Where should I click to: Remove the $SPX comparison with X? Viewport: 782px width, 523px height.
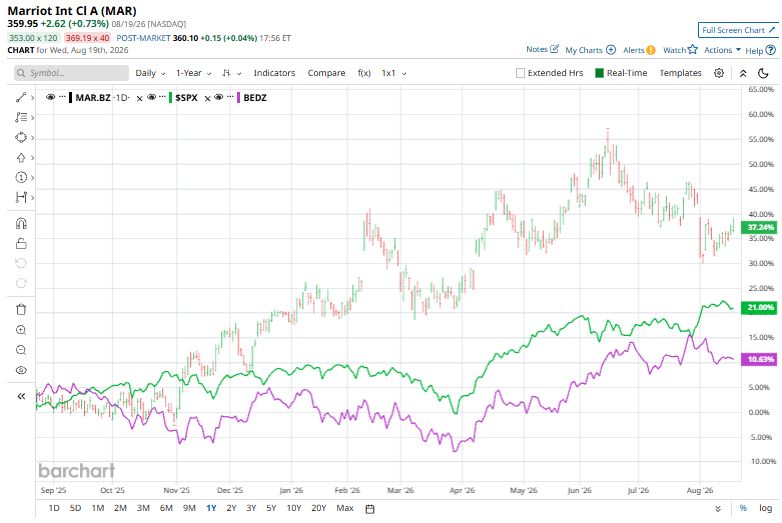pos(207,98)
